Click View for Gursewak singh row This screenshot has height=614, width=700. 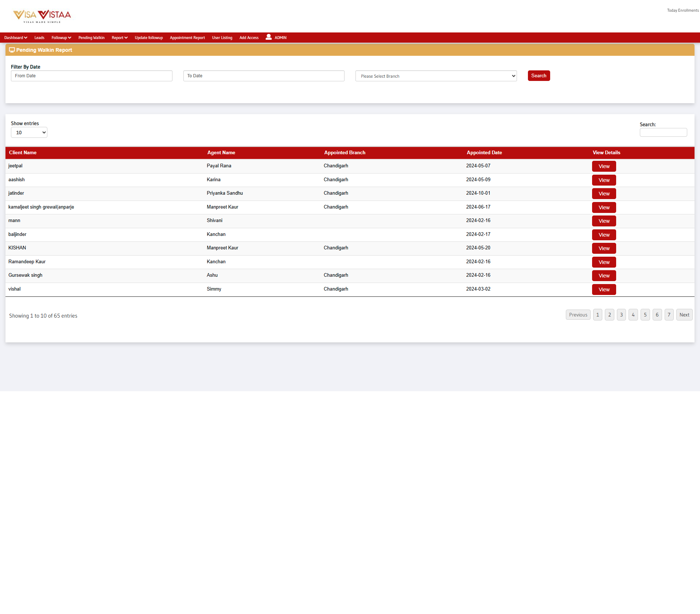click(603, 276)
